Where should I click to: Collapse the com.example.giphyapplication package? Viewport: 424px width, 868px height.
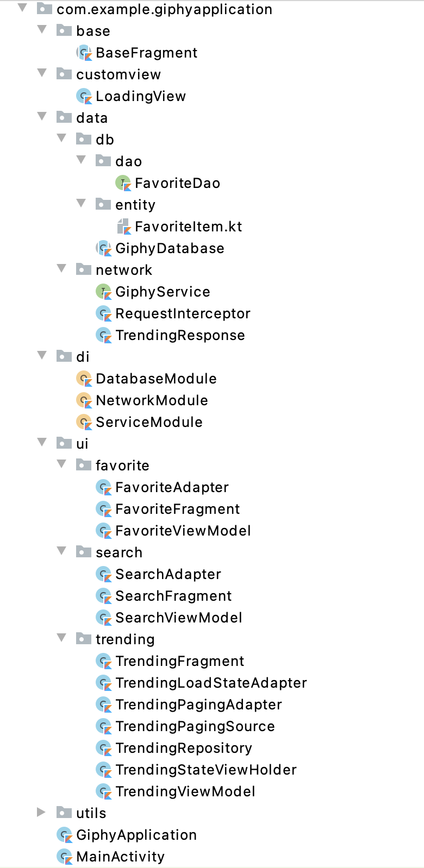coord(22,9)
